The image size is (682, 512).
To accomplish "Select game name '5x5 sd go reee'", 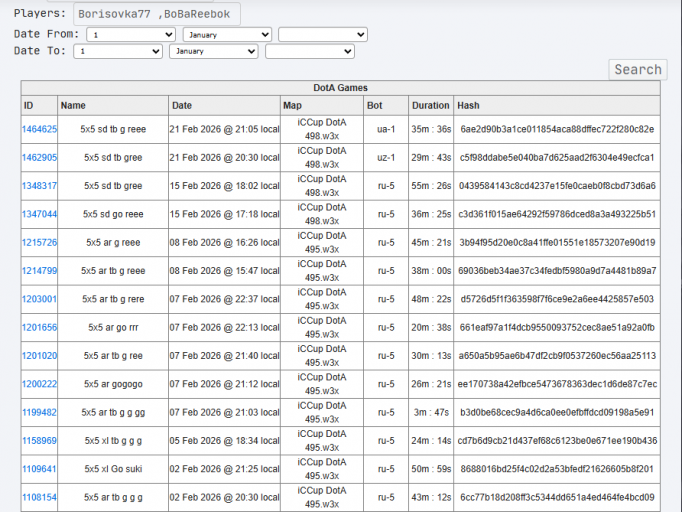I will tap(113, 214).
